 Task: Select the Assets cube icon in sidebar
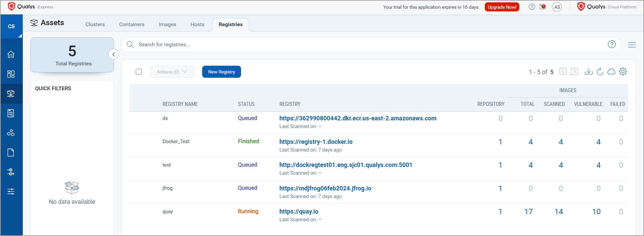11,94
